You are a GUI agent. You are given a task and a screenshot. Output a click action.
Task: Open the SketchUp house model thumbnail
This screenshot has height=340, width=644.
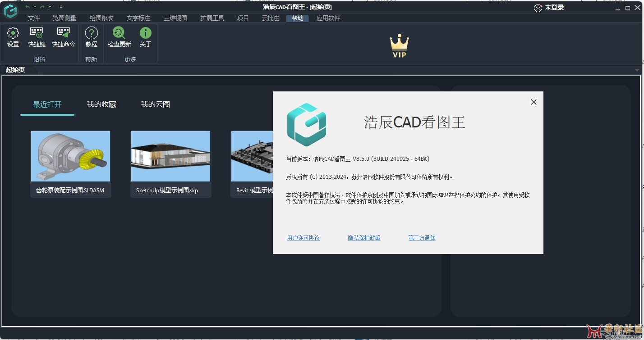point(171,156)
